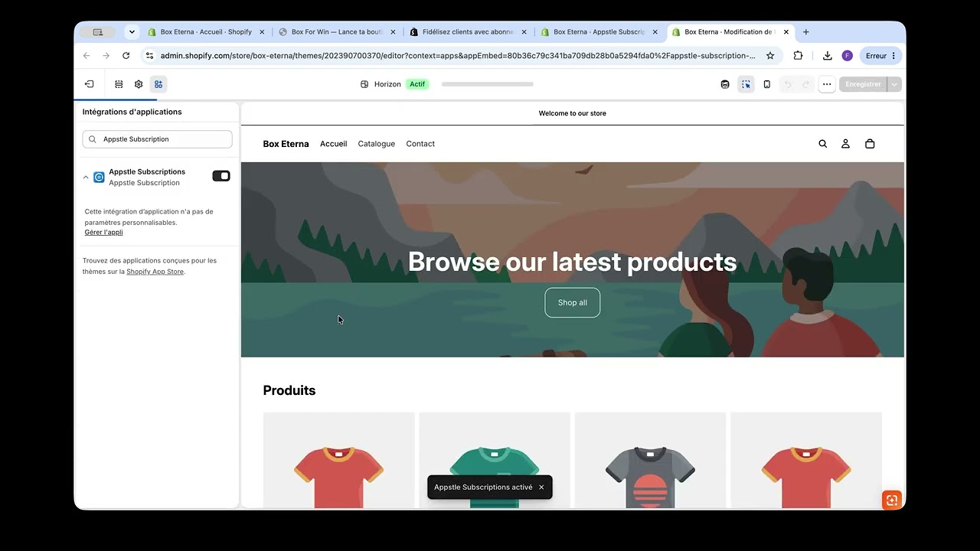Switch to Fidélisez clients avec abonnement tab
Screen dimensions: 980x551
coord(469,32)
